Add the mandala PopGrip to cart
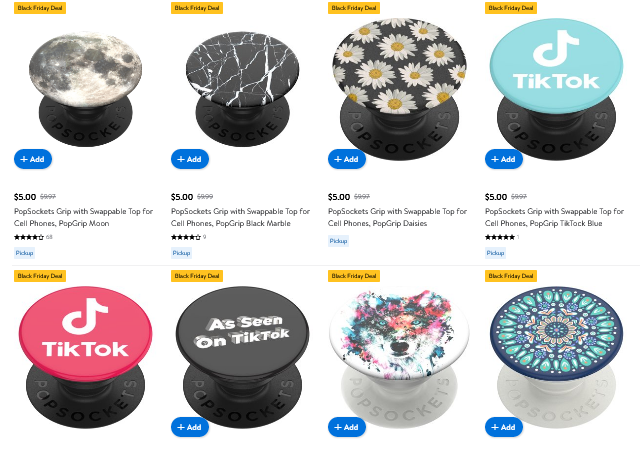 (x=504, y=427)
